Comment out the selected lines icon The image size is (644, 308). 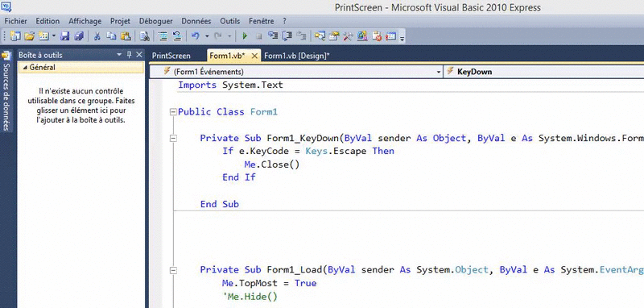point(163,36)
